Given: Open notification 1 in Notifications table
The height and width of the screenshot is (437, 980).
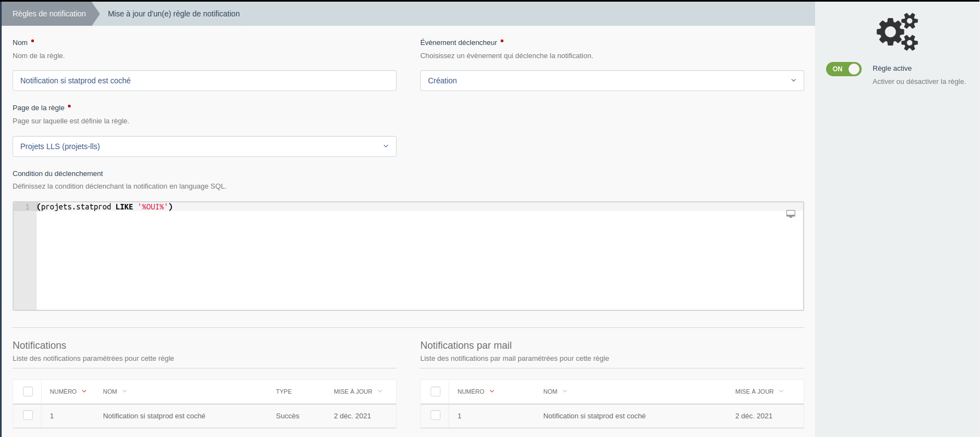Looking at the screenshot, I should [x=154, y=416].
